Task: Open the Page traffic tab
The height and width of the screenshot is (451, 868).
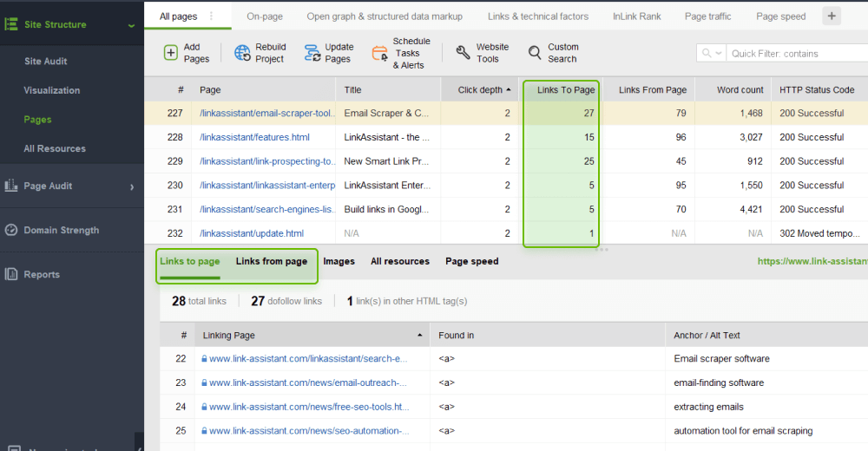Action: [707, 16]
